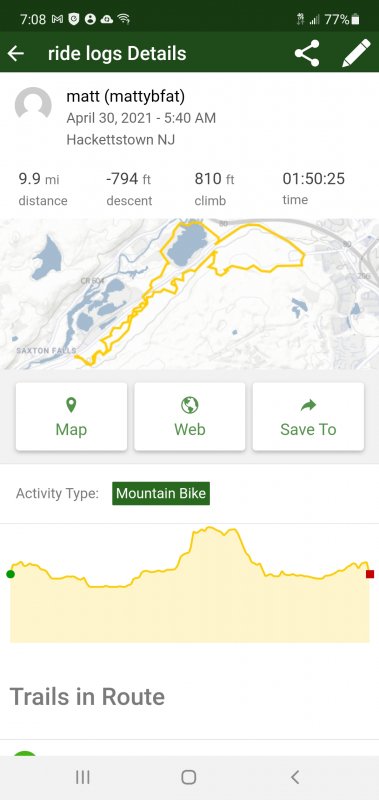Select the Mountain Bike activity tag

click(x=161, y=493)
